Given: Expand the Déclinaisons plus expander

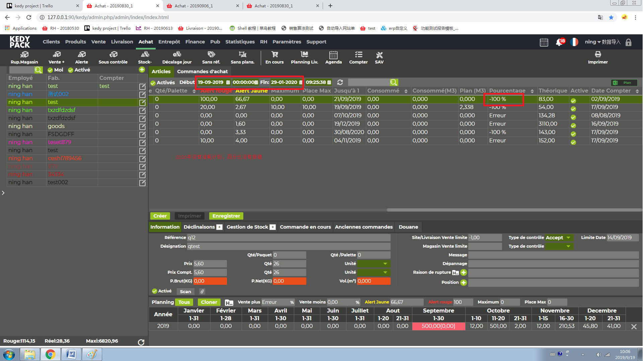Looking at the screenshot, I should 219,227.
